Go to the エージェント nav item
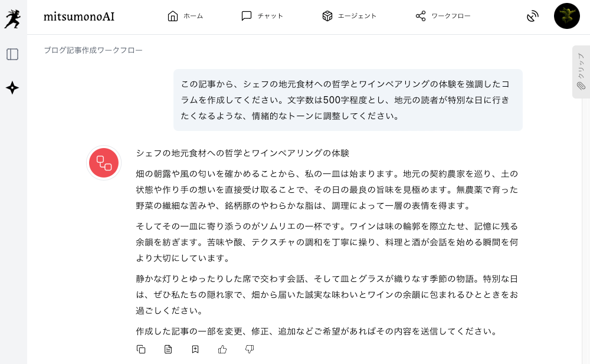 349,16
